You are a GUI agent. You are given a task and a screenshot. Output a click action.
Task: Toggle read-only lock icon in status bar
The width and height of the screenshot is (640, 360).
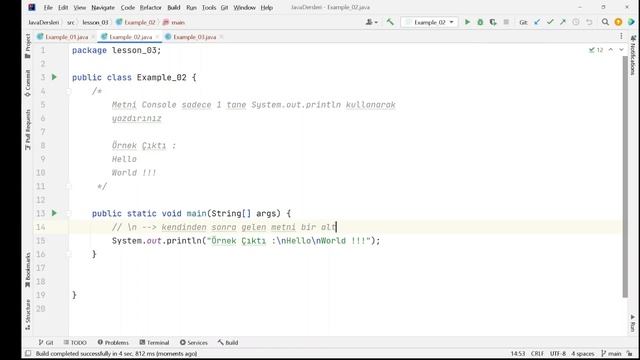coord(630,353)
